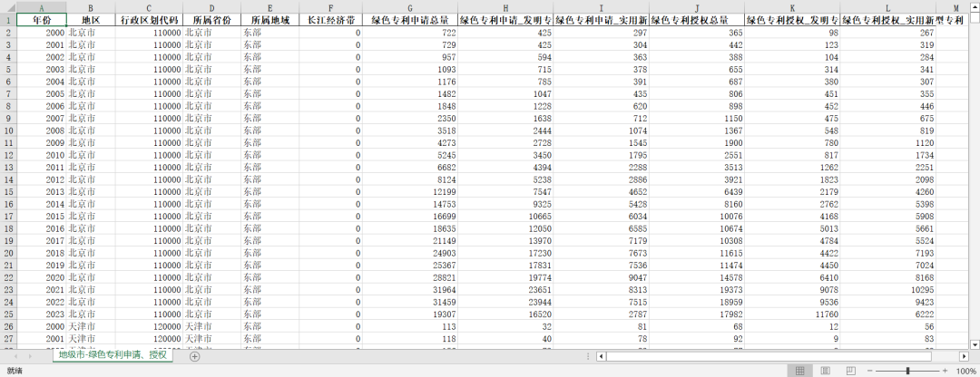
Task: Click the 绿色专利授权_实用新型专利 header cell
Action: [x=888, y=20]
